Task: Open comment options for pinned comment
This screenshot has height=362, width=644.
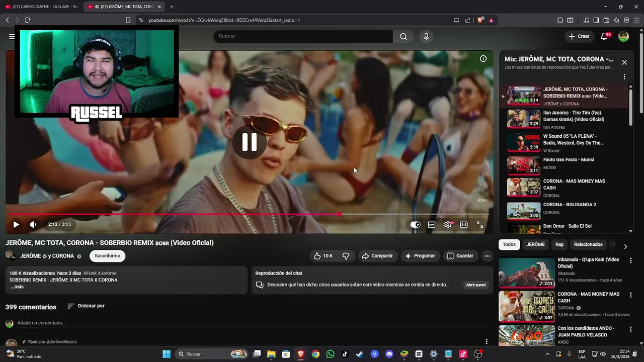Action: point(486,342)
